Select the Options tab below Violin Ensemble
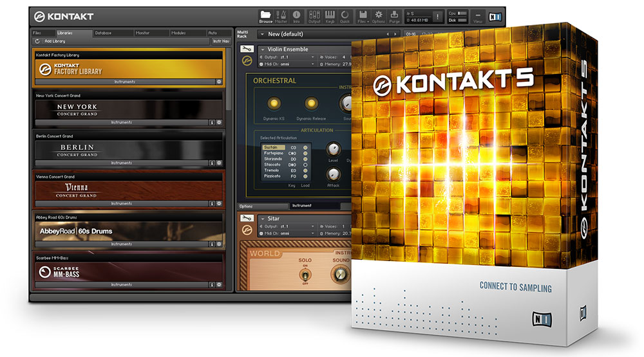 click(263, 206)
